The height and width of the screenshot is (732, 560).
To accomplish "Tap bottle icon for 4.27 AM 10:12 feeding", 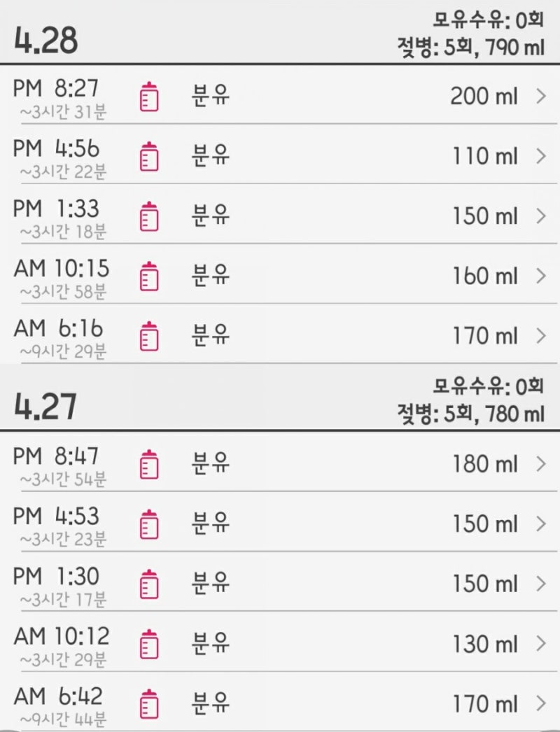I will (x=149, y=644).
